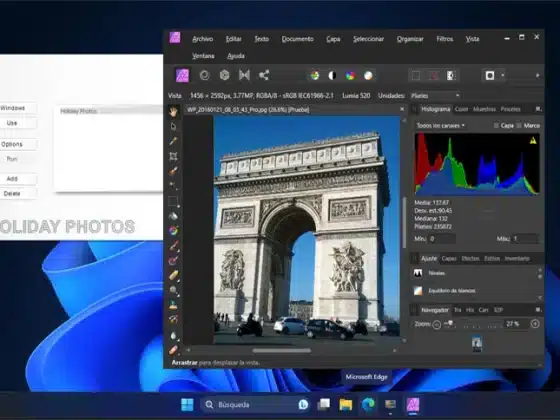Switch to the Efectos tab

[x=470, y=259]
